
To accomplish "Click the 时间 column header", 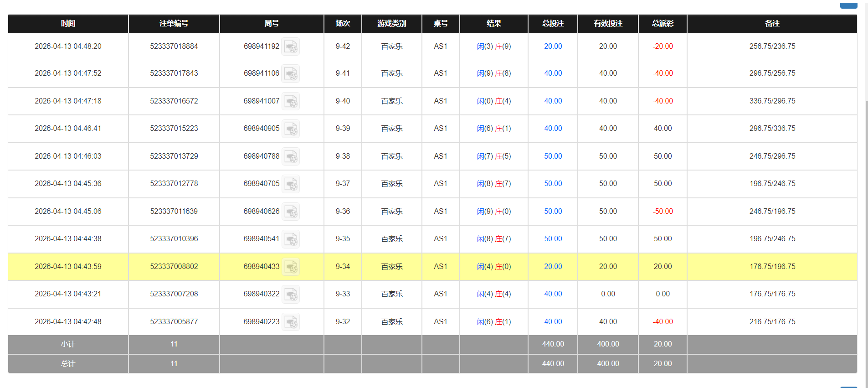I will point(68,24).
